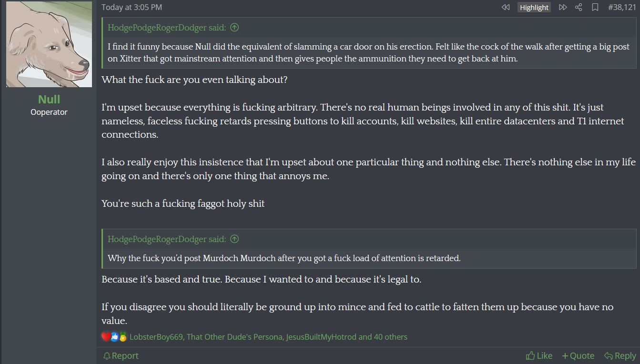Toggle the Highlight button
Viewport: 640px width, 364px height.
[534, 7]
